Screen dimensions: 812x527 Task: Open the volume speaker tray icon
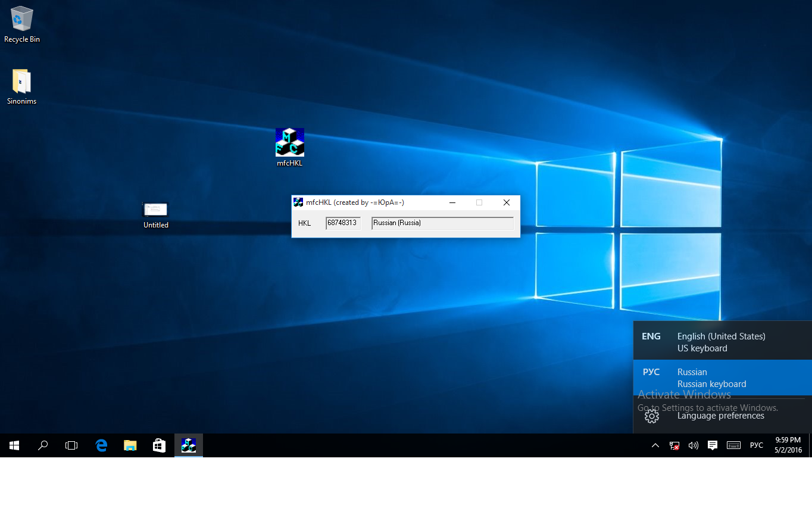tap(693, 445)
